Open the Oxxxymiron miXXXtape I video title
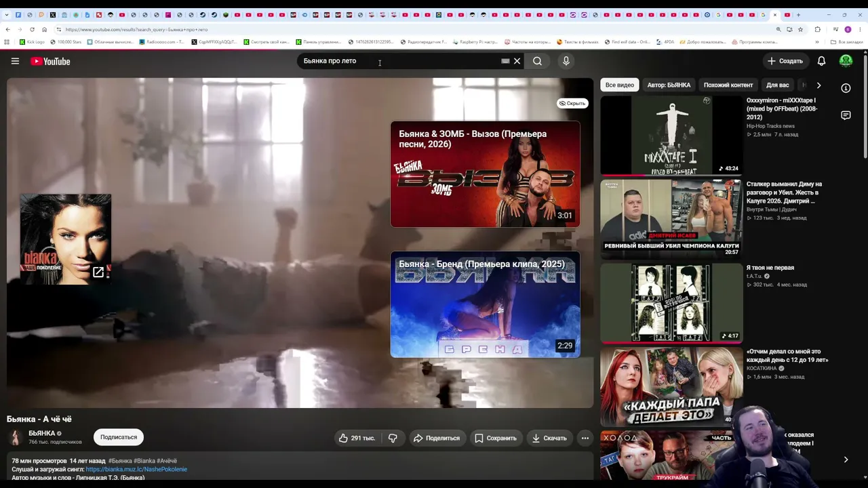Image resolution: width=868 pixels, height=488 pixels. point(783,108)
